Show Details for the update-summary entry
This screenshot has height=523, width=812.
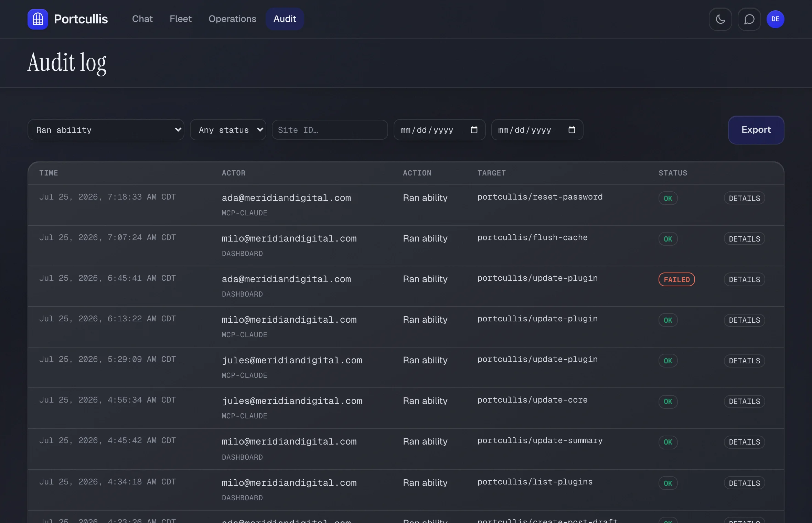(745, 442)
